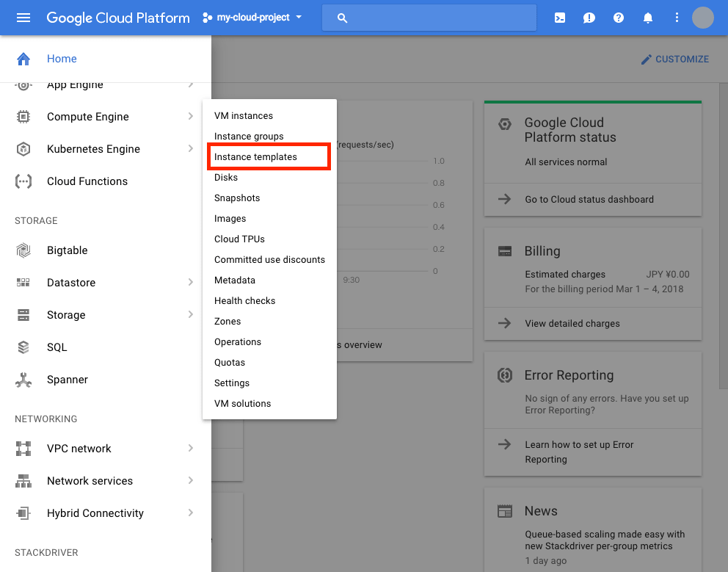728x572 pixels.
Task: Activate Cloud Shell icon in header
Action: pos(560,18)
